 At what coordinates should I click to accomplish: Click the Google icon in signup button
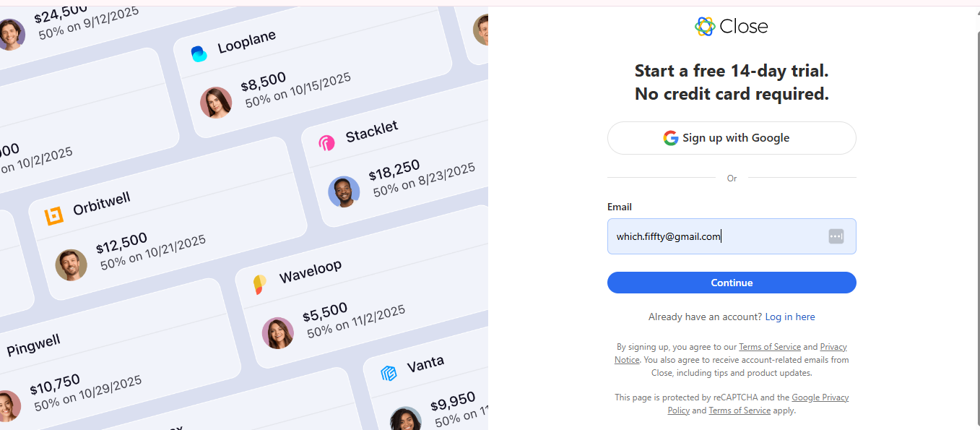pos(671,138)
